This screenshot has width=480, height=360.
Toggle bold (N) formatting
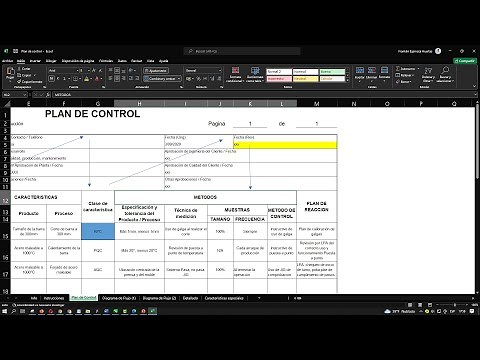tap(51, 79)
